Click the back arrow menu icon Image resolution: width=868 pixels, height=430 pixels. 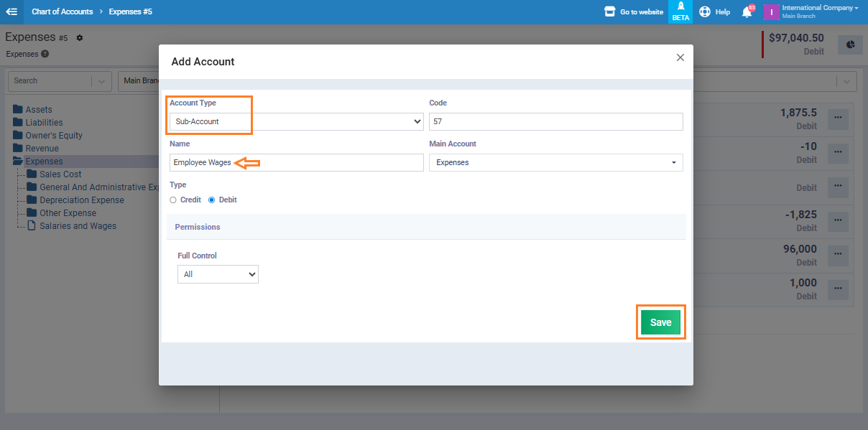[x=11, y=11]
